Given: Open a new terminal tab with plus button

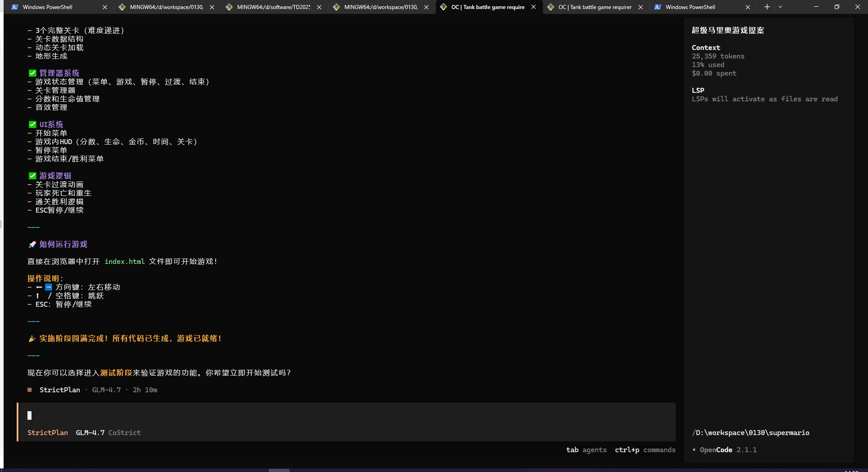Looking at the screenshot, I should point(767,7).
